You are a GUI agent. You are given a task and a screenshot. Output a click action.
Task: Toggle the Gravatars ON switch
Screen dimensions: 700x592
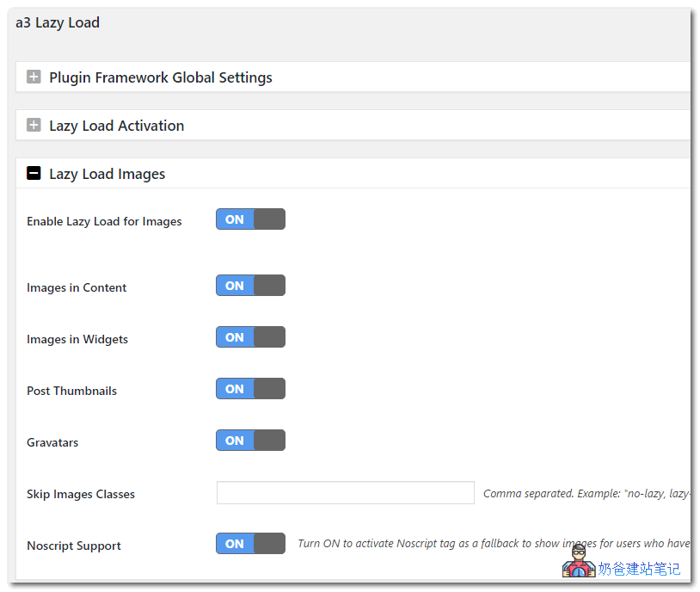click(250, 441)
